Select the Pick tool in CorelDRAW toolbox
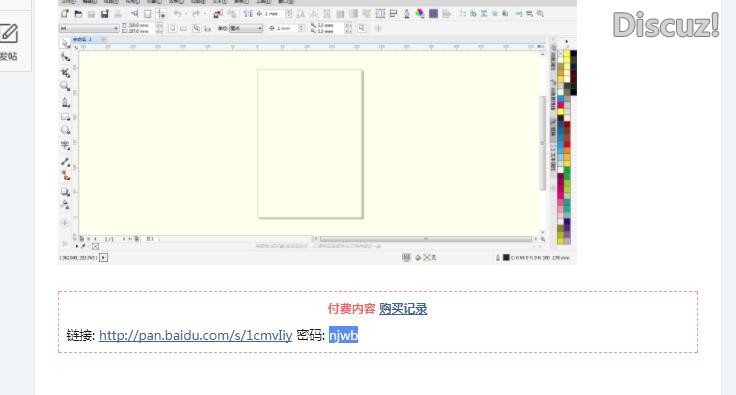This screenshot has width=736, height=395. point(65,44)
